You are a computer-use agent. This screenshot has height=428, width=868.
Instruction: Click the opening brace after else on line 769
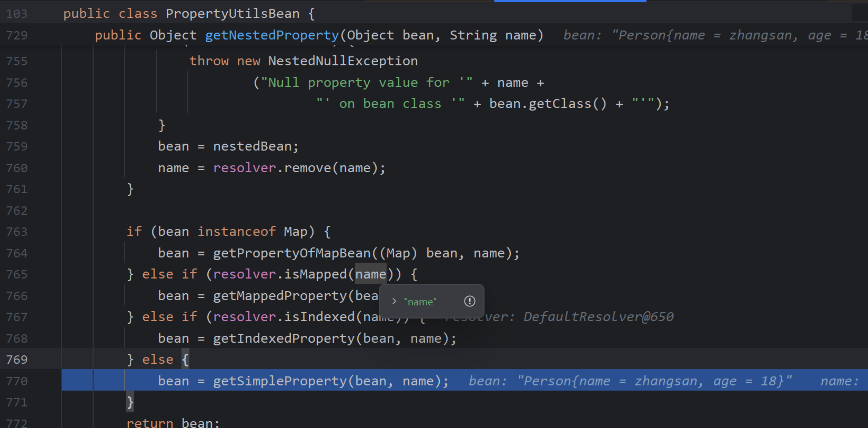(185, 360)
